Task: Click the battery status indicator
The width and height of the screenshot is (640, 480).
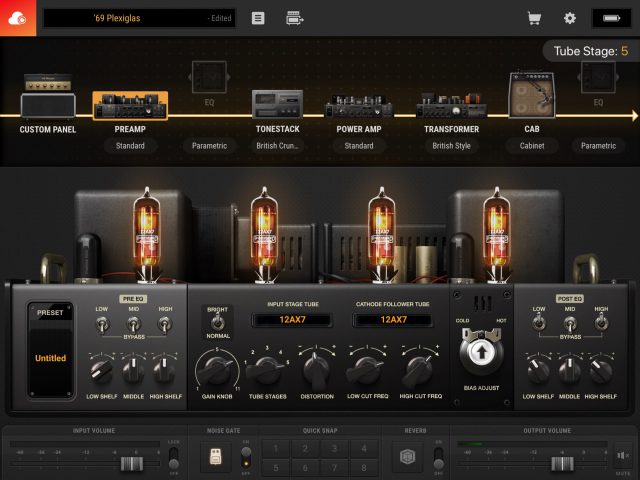Action: point(611,18)
